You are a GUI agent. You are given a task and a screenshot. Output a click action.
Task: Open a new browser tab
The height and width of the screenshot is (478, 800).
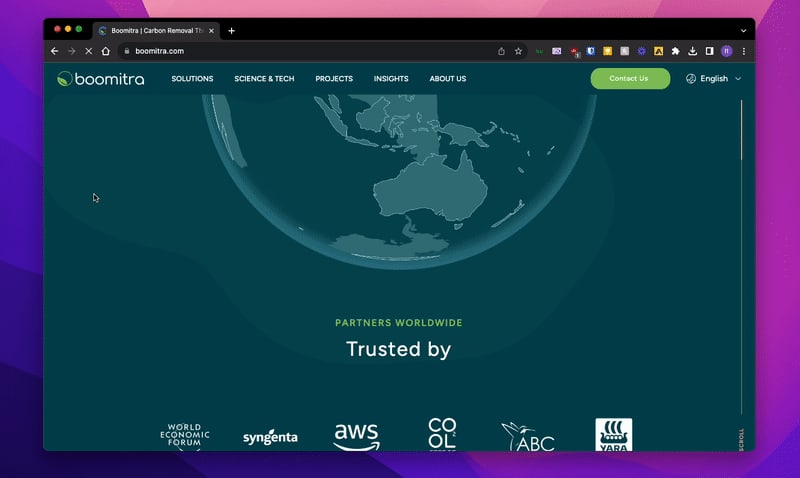click(231, 31)
